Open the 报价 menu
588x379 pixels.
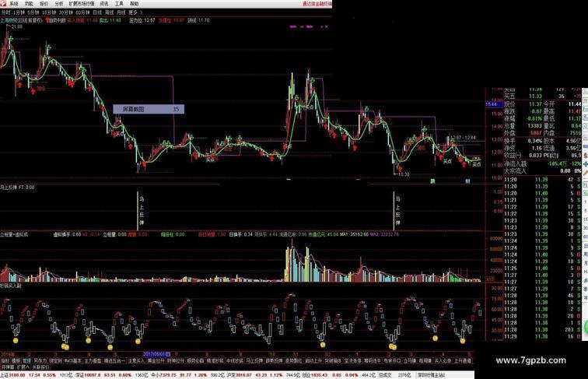point(44,4)
